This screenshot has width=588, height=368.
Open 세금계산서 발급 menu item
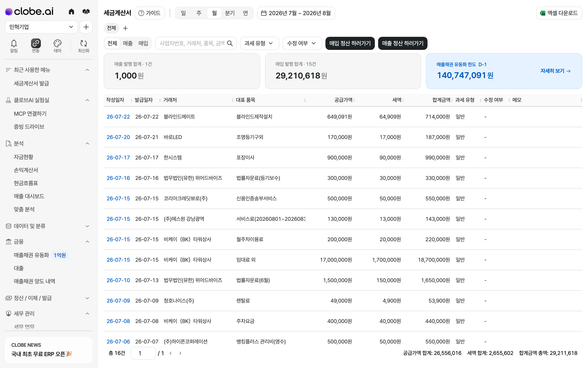(x=31, y=83)
